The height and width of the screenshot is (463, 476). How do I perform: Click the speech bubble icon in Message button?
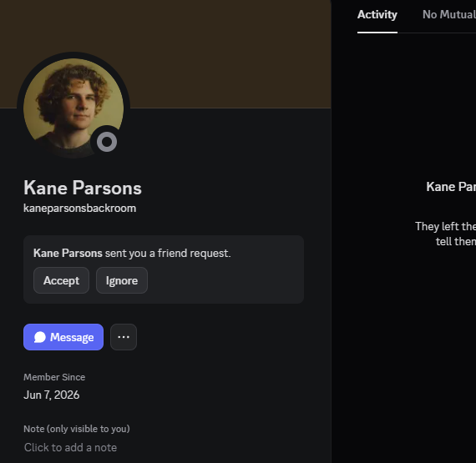click(x=40, y=337)
